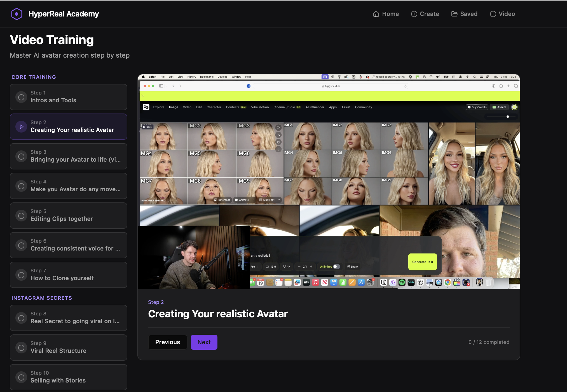
Task: Close the yellow-green banner with the X
Action: (x=142, y=96)
